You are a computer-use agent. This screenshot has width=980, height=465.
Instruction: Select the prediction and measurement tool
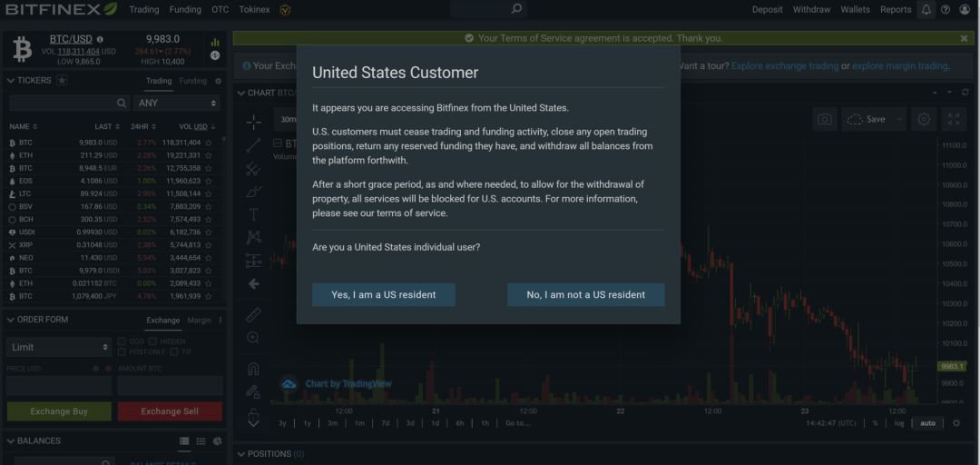(x=253, y=260)
